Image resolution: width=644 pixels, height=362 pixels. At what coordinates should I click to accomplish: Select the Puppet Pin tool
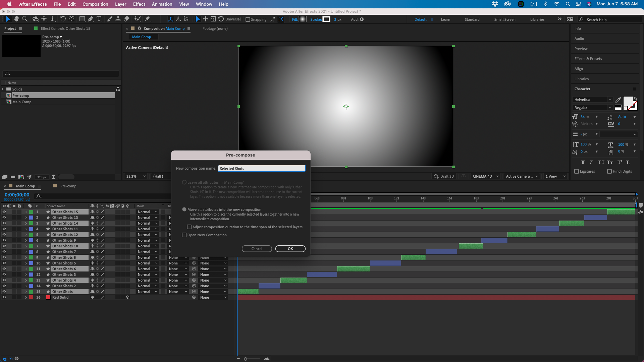[x=148, y=19]
